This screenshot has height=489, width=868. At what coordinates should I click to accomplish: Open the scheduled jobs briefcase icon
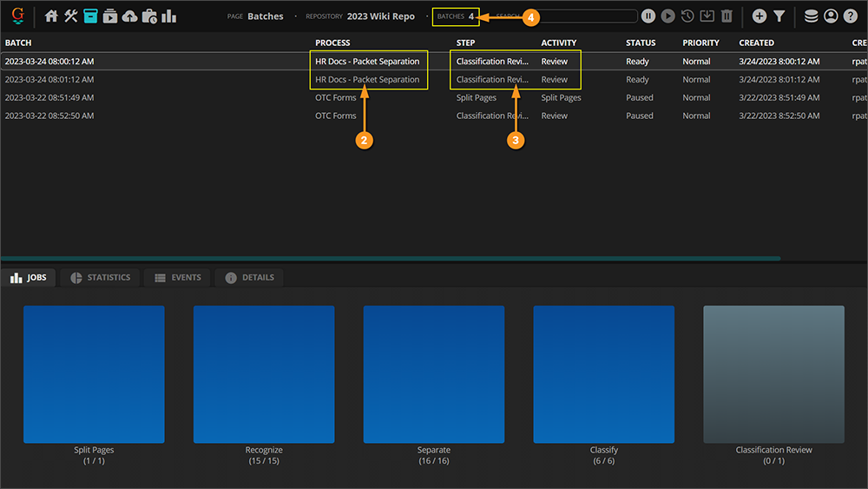149,16
